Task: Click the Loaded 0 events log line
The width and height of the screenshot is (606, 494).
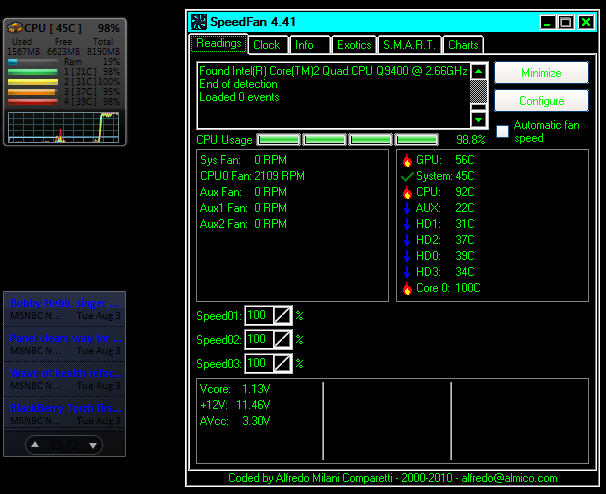Action: click(x=239, y=97)
